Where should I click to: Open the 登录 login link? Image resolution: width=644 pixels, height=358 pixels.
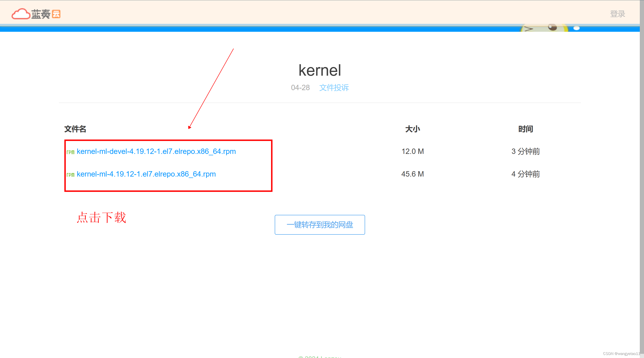pos(618,14)
